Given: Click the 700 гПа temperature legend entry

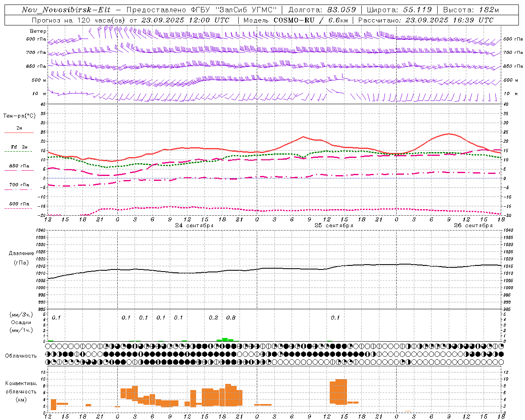Looking at the screenshot, I should point(19,185).
